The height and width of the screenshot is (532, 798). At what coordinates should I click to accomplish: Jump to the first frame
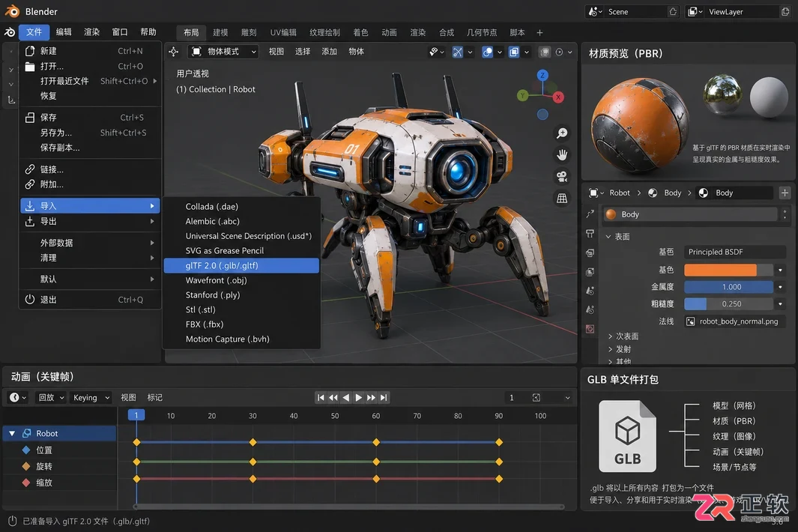pos(321,398)
